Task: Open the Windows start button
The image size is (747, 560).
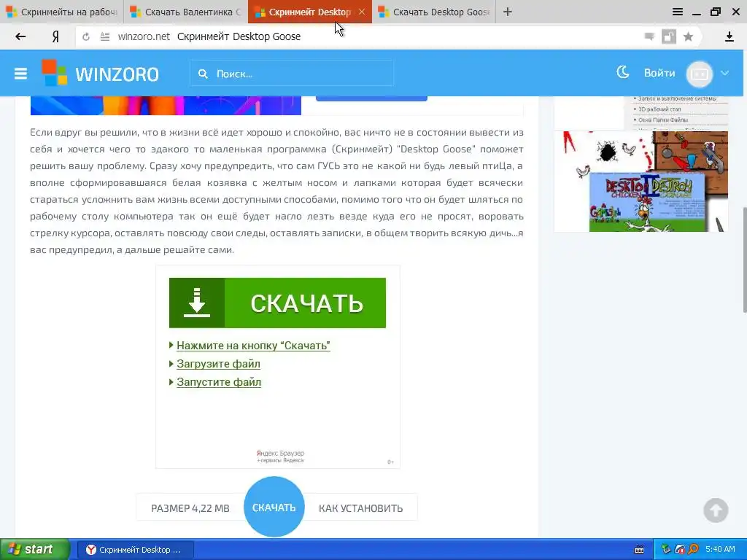Action: click(35, 550)
